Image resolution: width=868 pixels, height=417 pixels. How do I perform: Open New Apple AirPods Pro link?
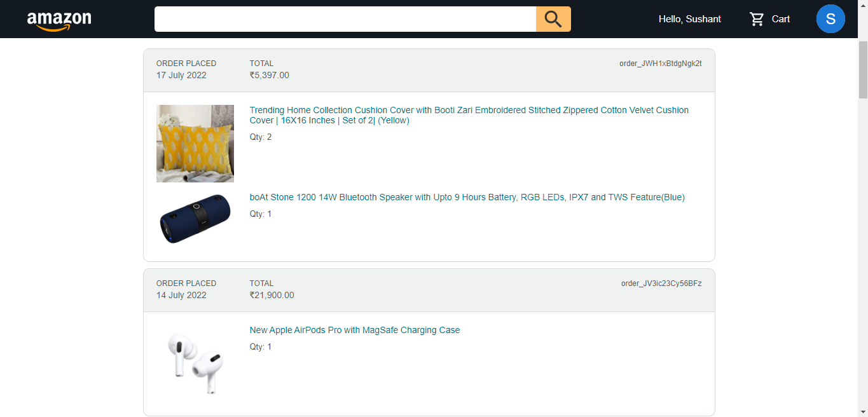pos(355,330)
